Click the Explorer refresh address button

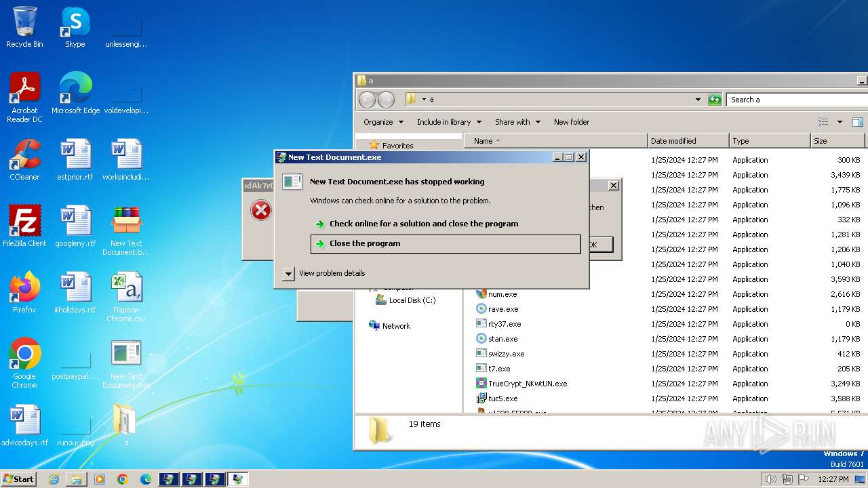715,100
